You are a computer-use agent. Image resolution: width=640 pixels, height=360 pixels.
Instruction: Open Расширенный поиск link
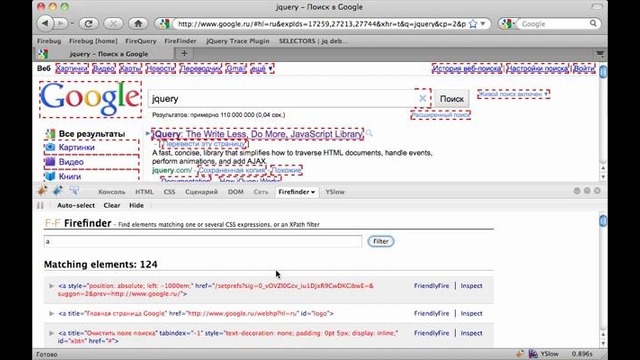[440, 116]
